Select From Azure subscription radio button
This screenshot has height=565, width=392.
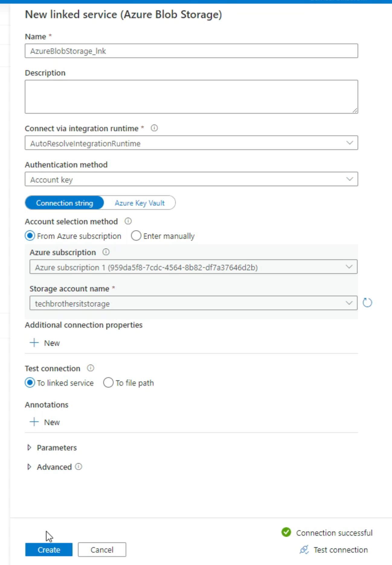(x=30, y=236)
